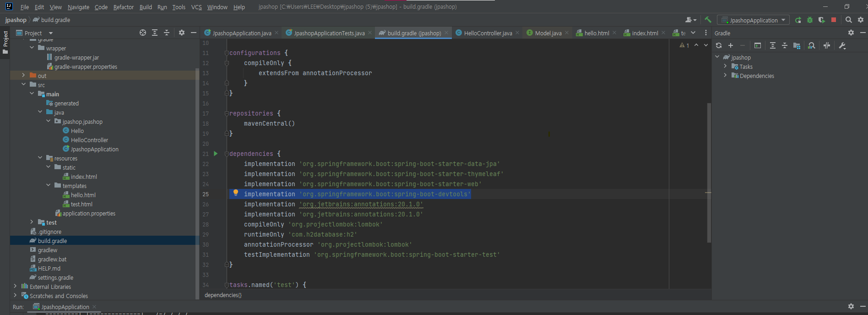Toggle Gradle offline mode
The height and width of the screenshot is (315, 868).
click(x=827, y=45)
